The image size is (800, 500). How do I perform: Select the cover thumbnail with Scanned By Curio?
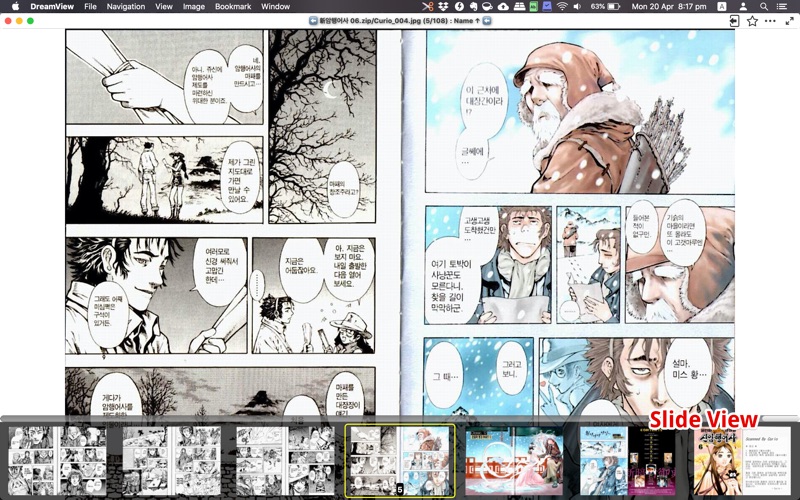(742, 461)
